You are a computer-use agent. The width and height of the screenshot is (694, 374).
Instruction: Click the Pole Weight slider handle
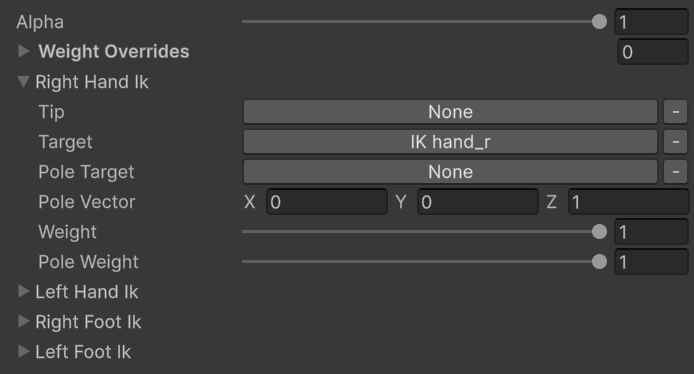[x=599, y=262]
